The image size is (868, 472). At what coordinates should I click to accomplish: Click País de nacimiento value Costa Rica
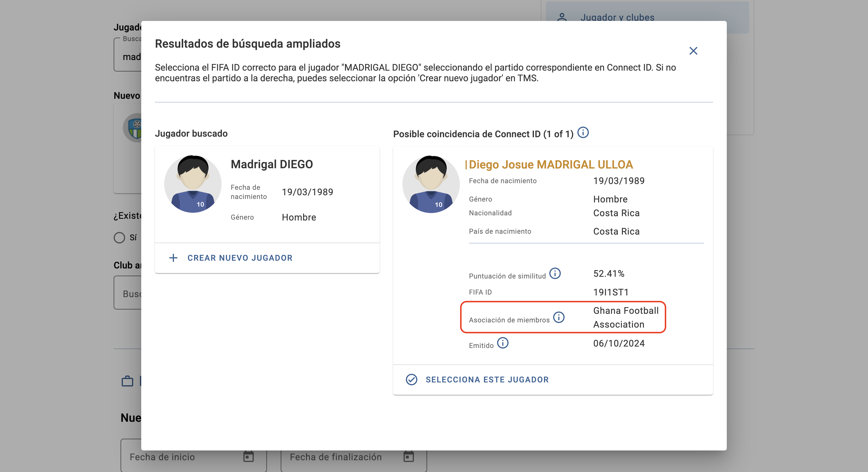point(616,231)
